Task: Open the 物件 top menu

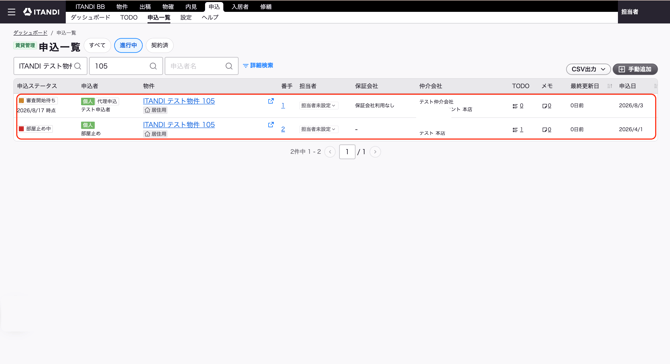Action: pos(122,7)
